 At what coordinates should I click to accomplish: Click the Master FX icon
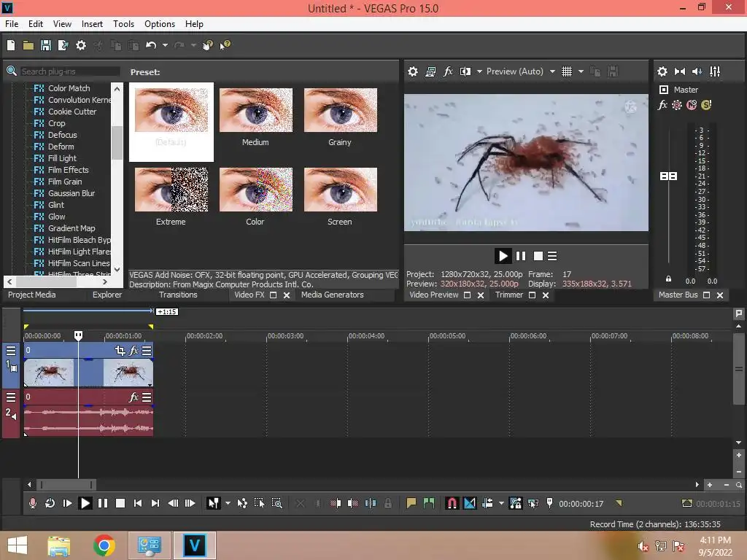pos(662,105)
